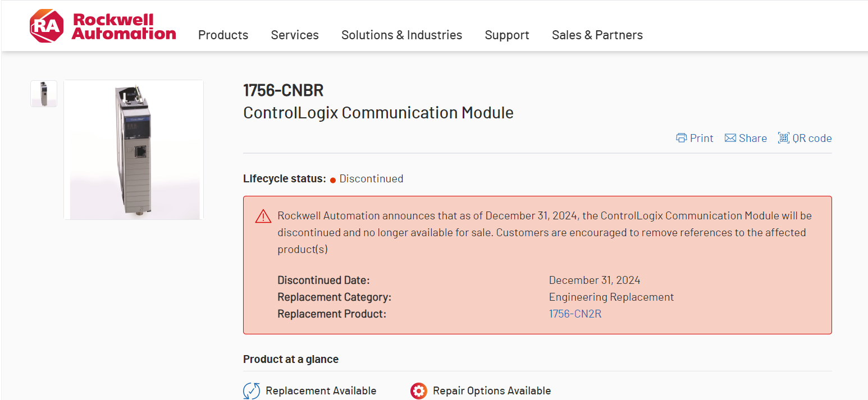The width and height of the screenshot is (868, 400).
Task: Select the small product thumbnail
Action: (43, 94)
